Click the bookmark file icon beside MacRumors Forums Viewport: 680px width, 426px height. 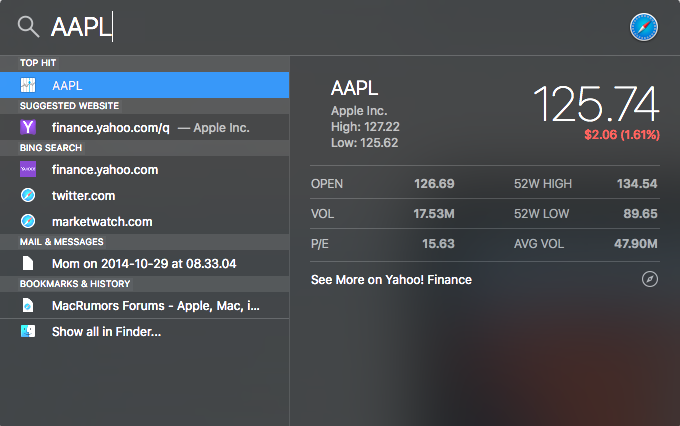tap(28, 305)
